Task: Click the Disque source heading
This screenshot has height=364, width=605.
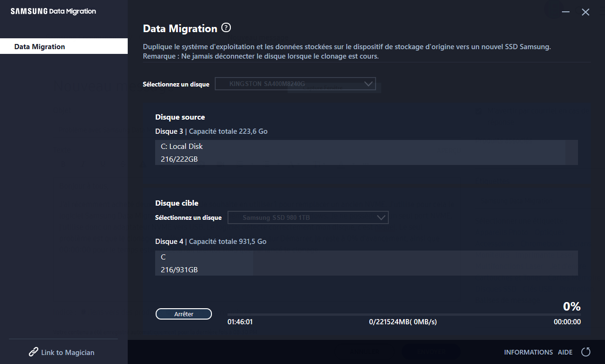Action: 180,117
